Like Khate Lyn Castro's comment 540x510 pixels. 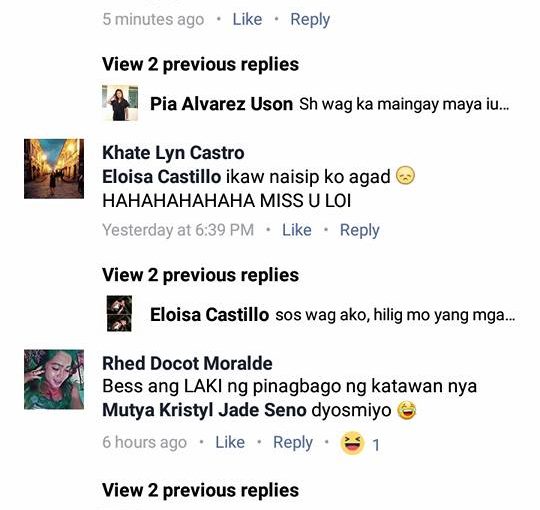(x=297, y=230)
